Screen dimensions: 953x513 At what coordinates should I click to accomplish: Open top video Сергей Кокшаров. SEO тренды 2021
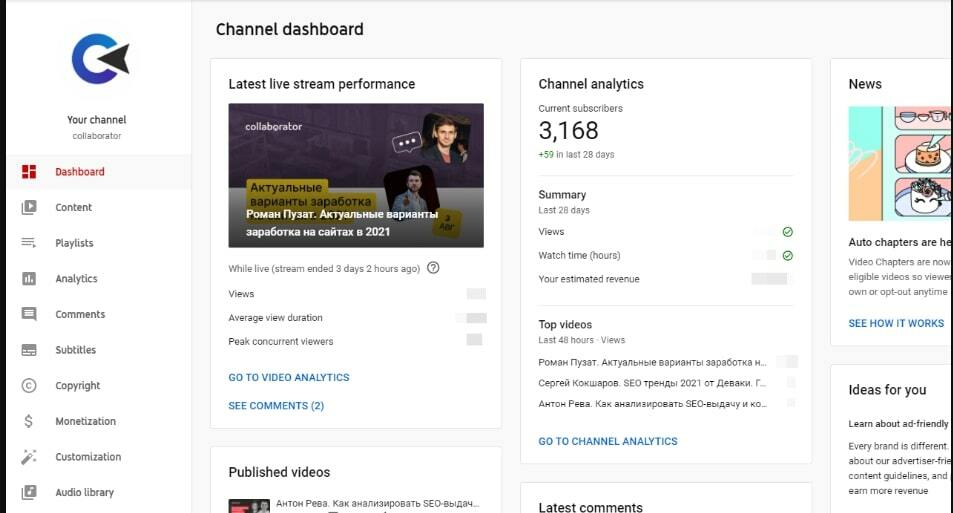point(652,383)
